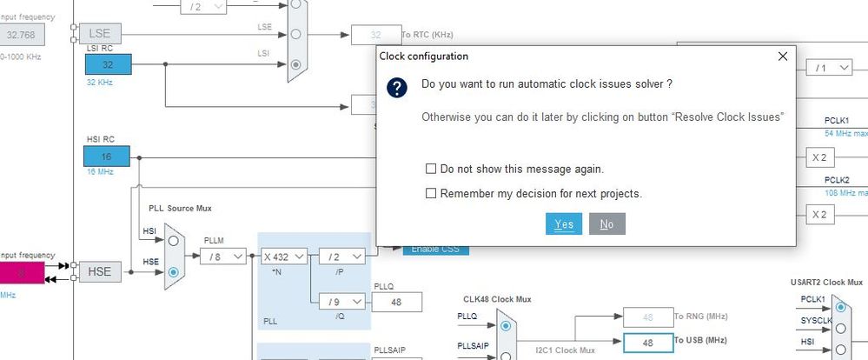Click the To RNG (MHz) 48 field
The height and width of the screenshot is (360, 868).
648,317
